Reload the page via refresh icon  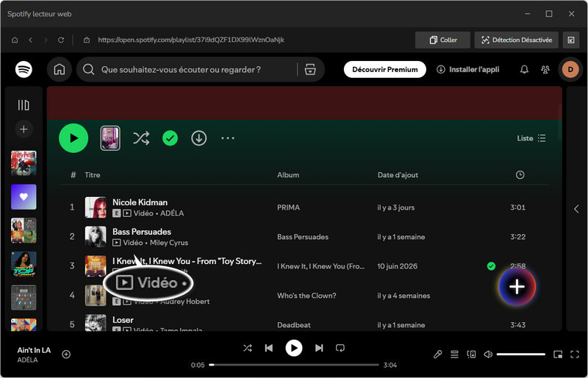(x=61, y=40)
